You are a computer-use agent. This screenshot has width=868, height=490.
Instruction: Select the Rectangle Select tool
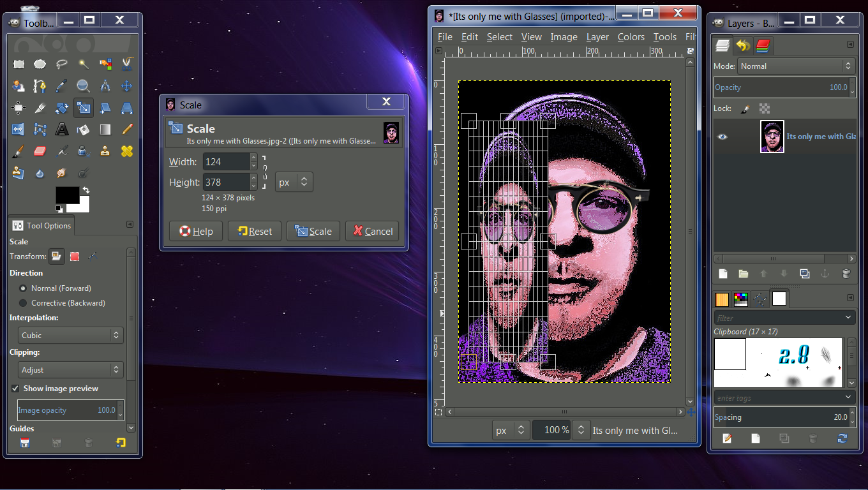(19, 64)
